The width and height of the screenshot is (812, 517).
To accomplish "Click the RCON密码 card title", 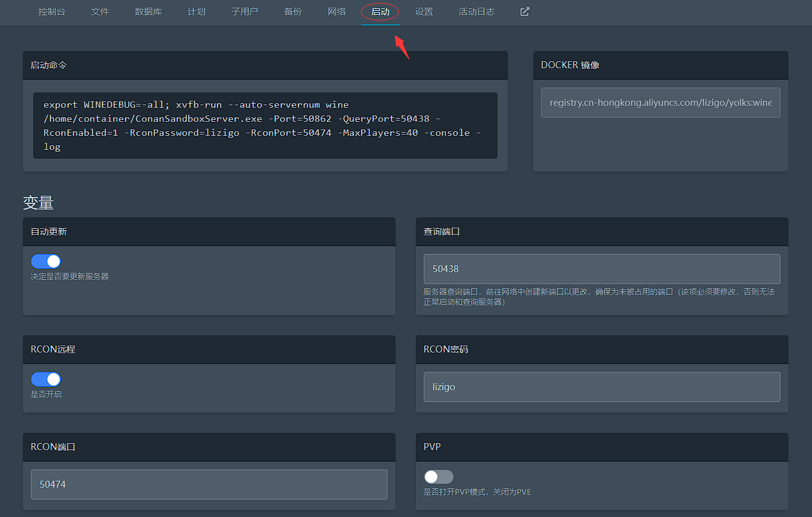I will pos(446,349).
